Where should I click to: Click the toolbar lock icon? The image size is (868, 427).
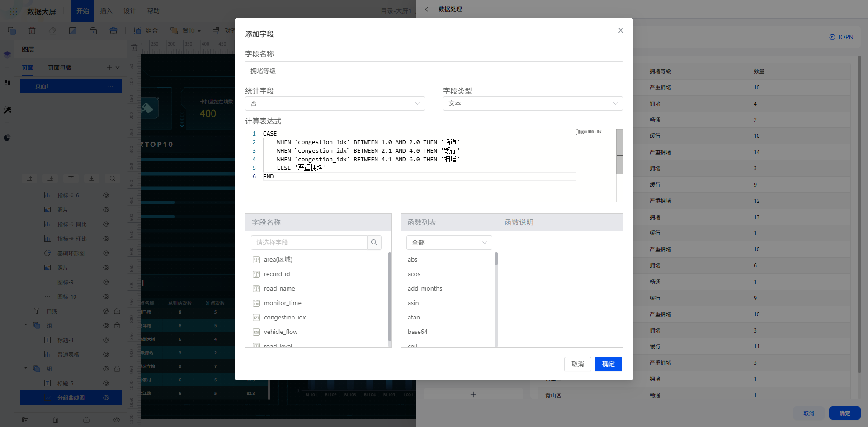(93, 31)
